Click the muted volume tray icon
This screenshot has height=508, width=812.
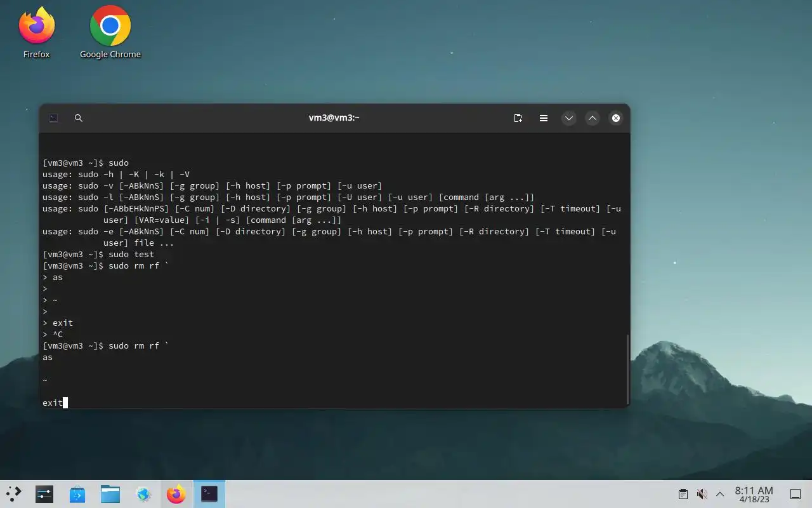tap(702, 494)
